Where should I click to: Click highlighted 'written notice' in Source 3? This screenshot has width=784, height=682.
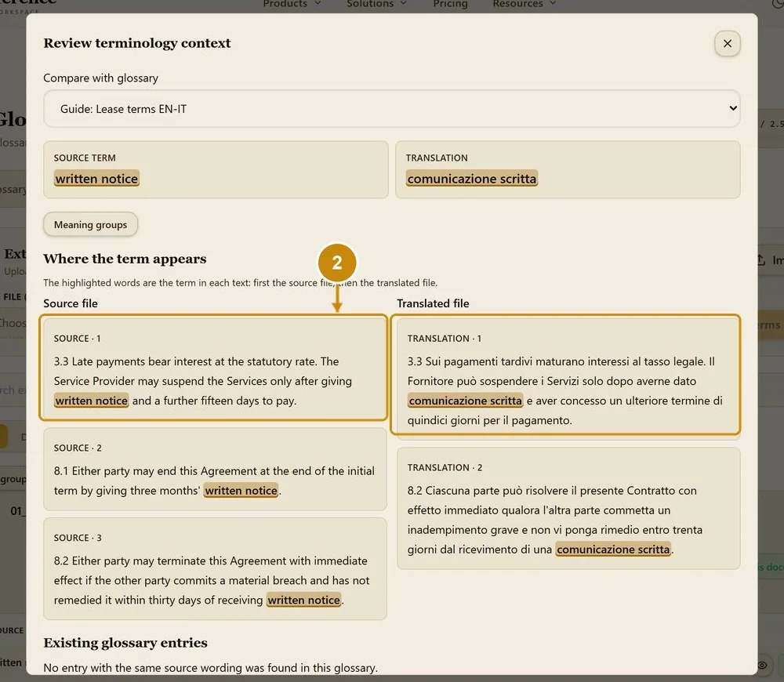303,600
